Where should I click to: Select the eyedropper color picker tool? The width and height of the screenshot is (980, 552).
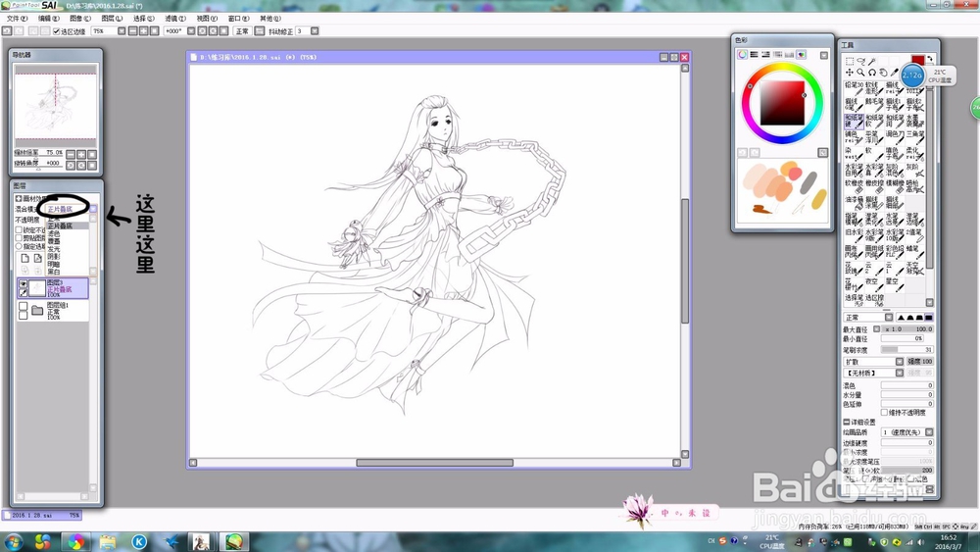(894, 73)
